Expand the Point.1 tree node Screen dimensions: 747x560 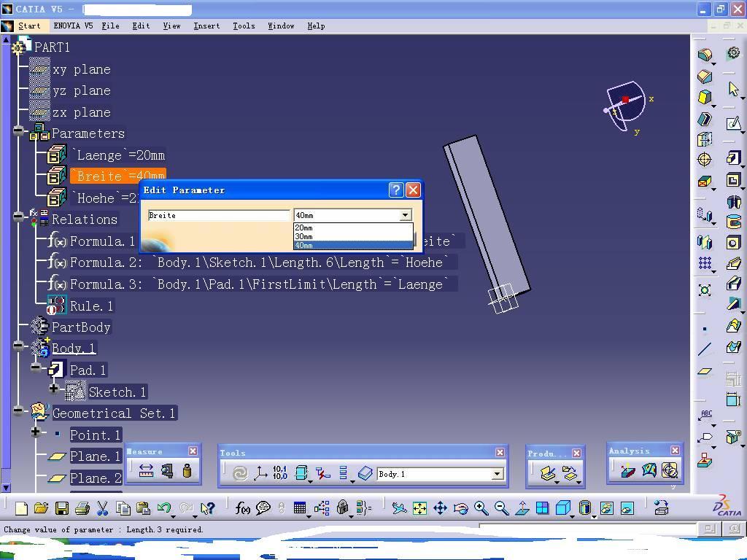tap(36, 432)
